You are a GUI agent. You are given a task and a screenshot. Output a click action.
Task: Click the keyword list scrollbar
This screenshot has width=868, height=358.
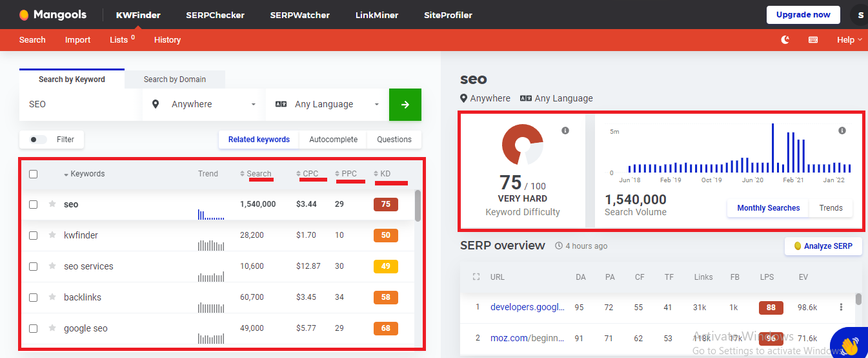click(x=418, y=205)
